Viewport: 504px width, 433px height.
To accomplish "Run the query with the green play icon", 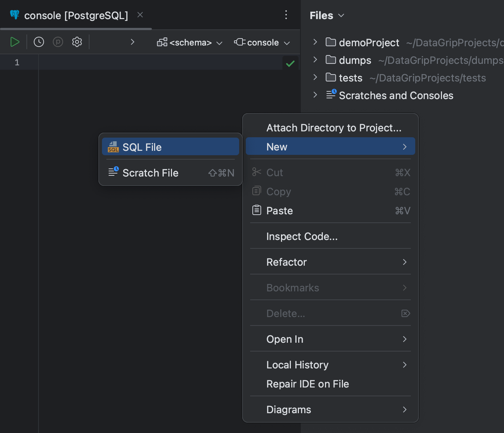I will click(15, 42).
